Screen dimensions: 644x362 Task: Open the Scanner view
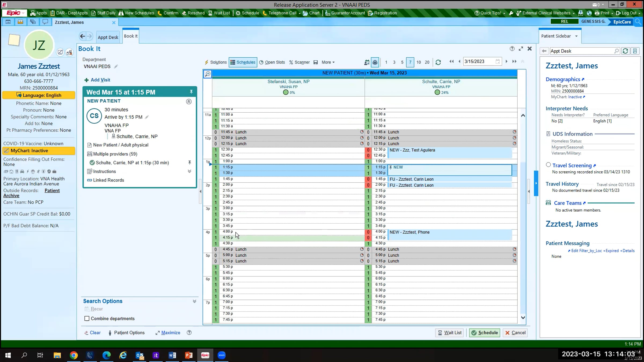299,62
